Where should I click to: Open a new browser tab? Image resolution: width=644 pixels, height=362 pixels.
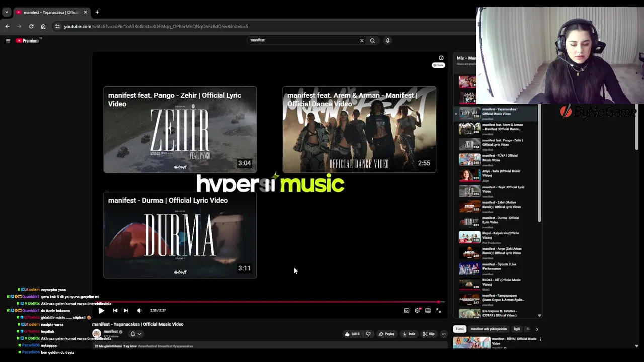click(x=97, y=12)
